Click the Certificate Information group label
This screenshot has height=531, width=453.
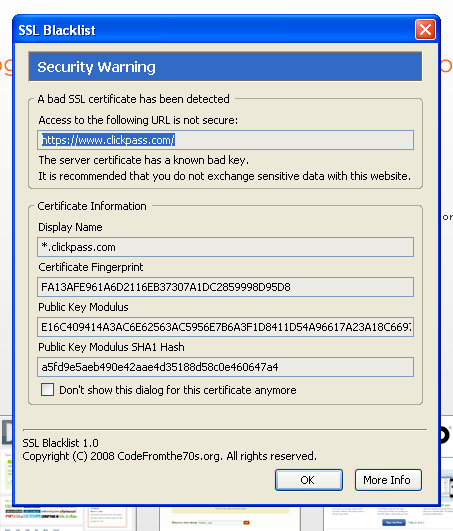click(92, 206)
